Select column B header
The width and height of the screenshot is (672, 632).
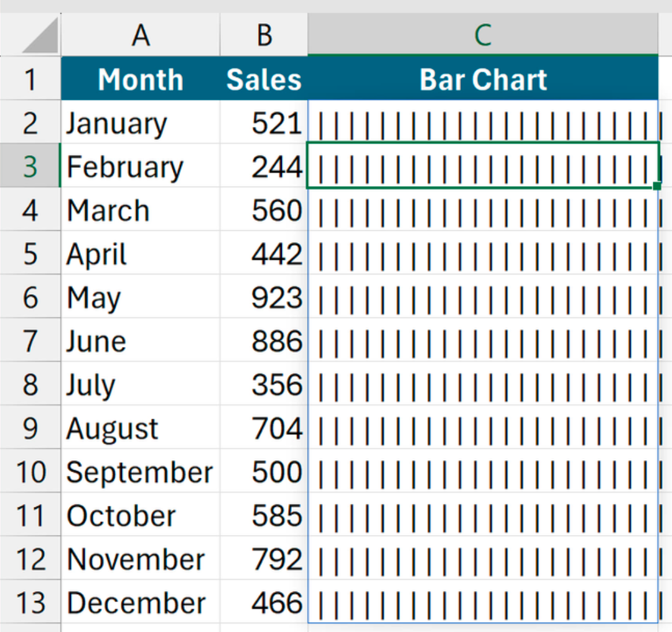tap(264, 35)
